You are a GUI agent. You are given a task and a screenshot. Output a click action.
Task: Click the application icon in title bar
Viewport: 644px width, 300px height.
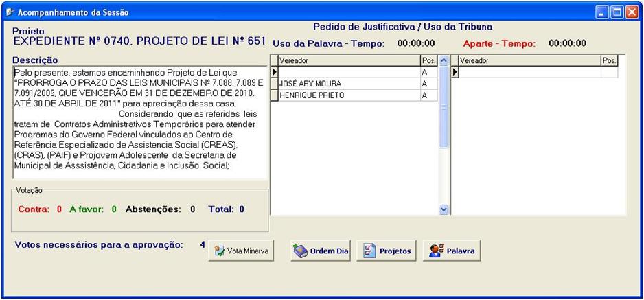9,12
